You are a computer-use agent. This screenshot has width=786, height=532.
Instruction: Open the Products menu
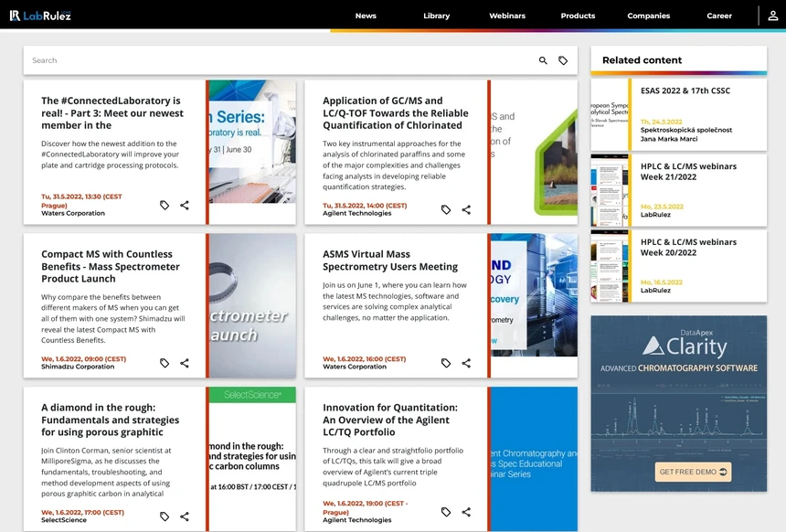(x=578, y=16)
